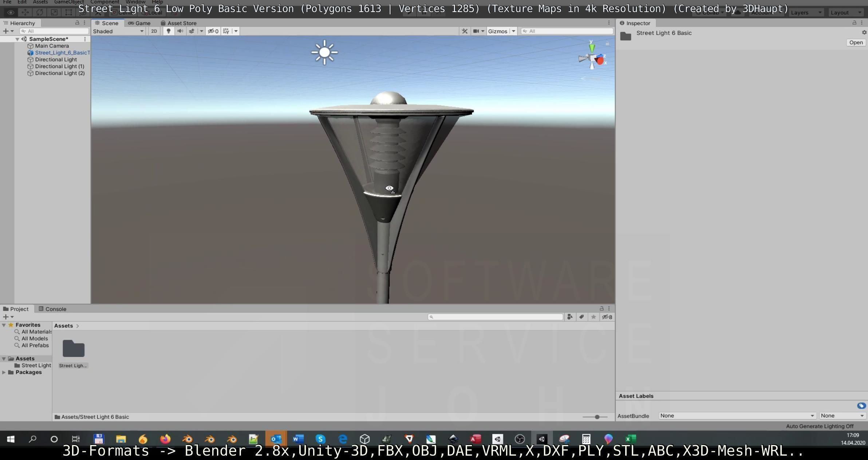Toggle scene effects (skybox) icon

tap(192, 31)
